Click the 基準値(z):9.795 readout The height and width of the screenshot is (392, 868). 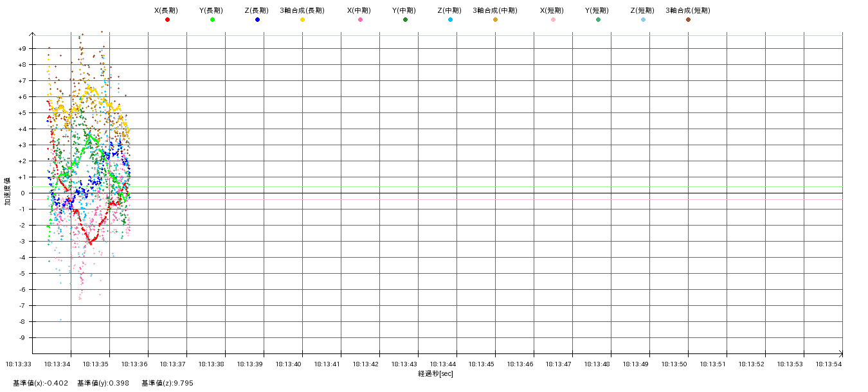click(x=167, y=383)
